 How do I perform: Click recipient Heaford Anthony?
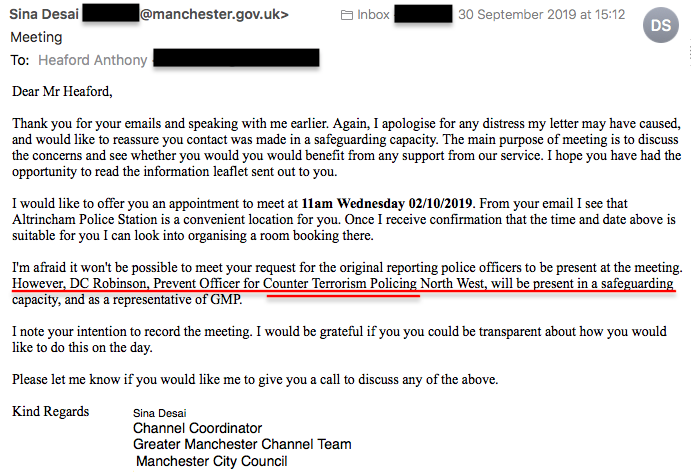tap(93, 60)
